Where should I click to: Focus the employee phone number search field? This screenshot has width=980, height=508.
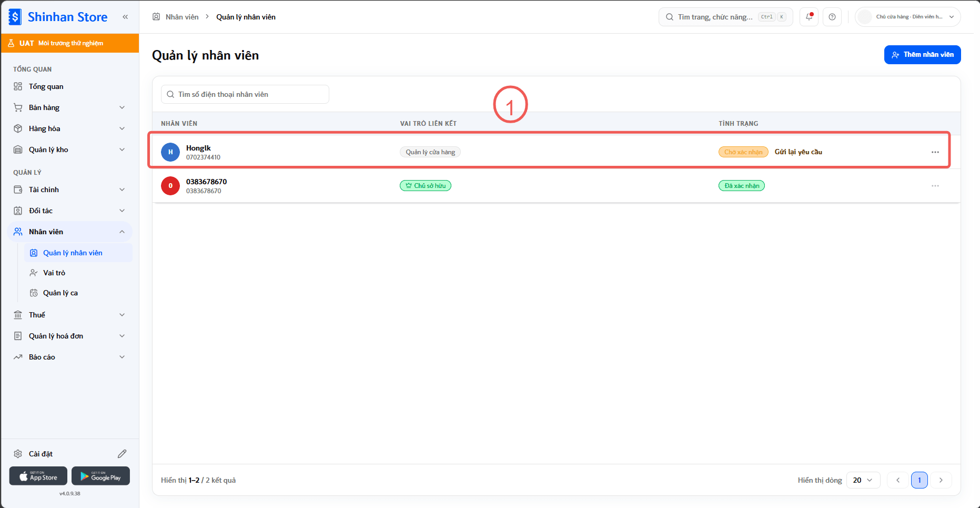[x=245, y=94]
